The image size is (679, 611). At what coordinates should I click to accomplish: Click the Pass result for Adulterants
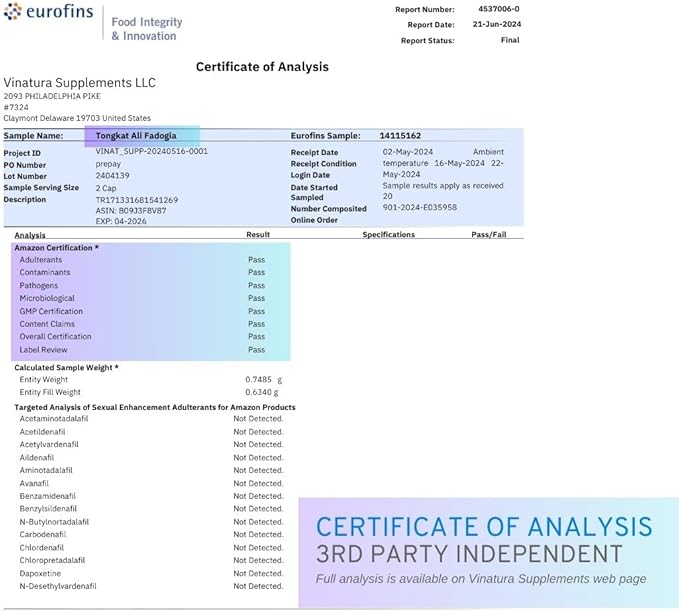[256, 260]
